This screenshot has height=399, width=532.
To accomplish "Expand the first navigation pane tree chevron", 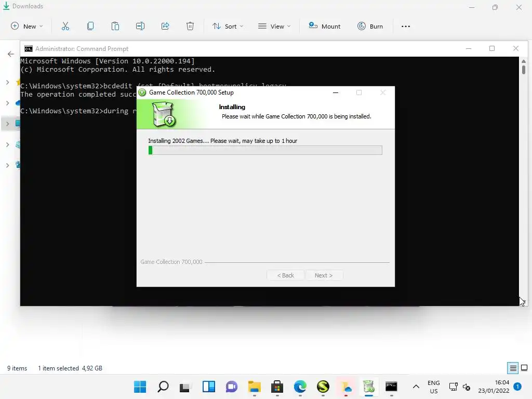I will click(7, 82).
